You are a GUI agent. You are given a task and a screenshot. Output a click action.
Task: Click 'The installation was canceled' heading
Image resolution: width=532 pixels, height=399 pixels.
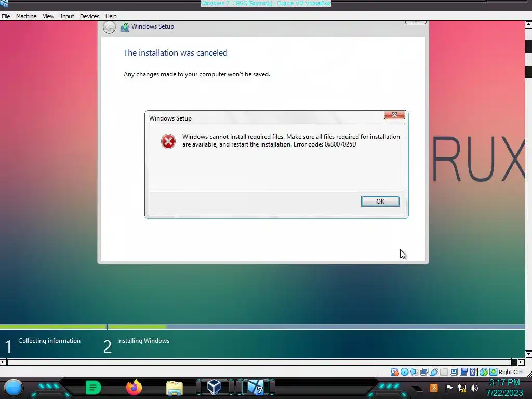pyautogui.click(x=176, y=53)
